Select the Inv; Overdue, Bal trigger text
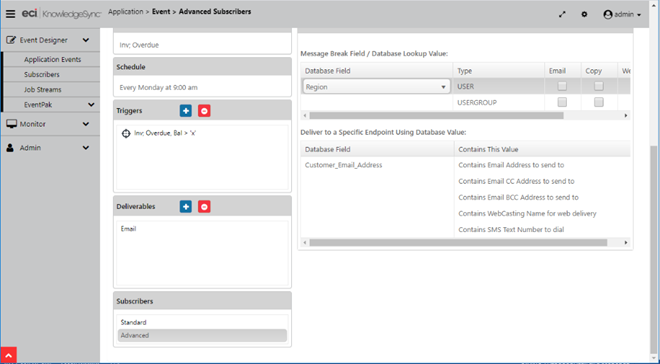This screenshot has height=364, width=660. (x=165, y=133)
